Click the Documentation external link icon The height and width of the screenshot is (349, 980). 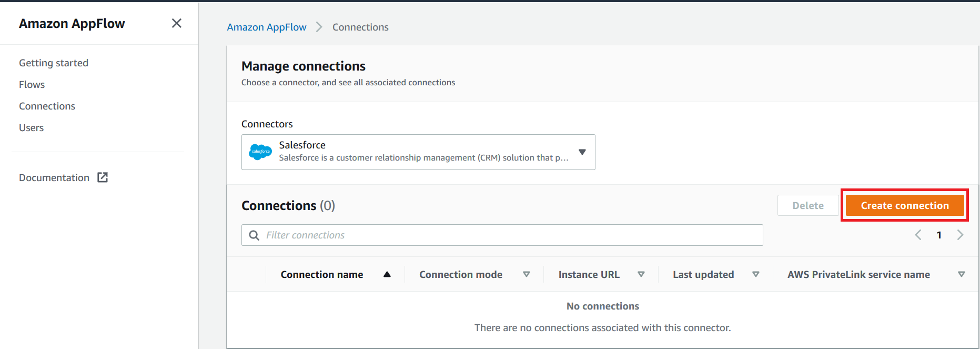point(103,177)
